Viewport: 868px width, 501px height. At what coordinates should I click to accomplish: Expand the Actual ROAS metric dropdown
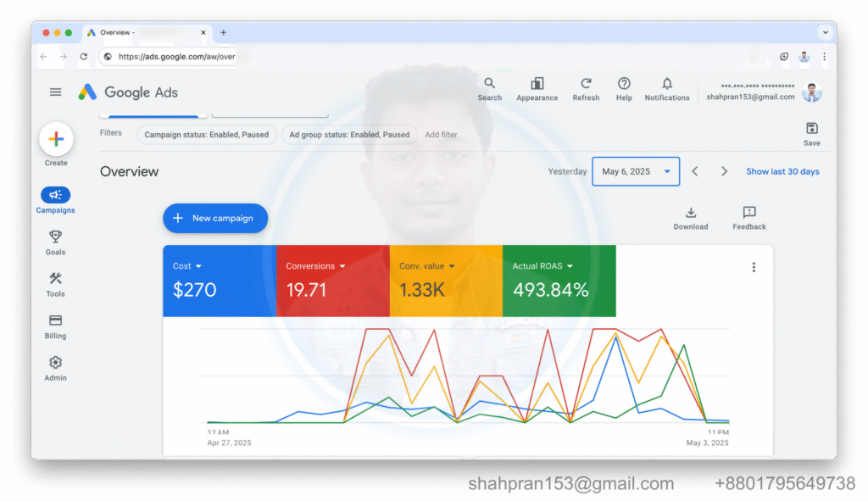pos(570,266)
